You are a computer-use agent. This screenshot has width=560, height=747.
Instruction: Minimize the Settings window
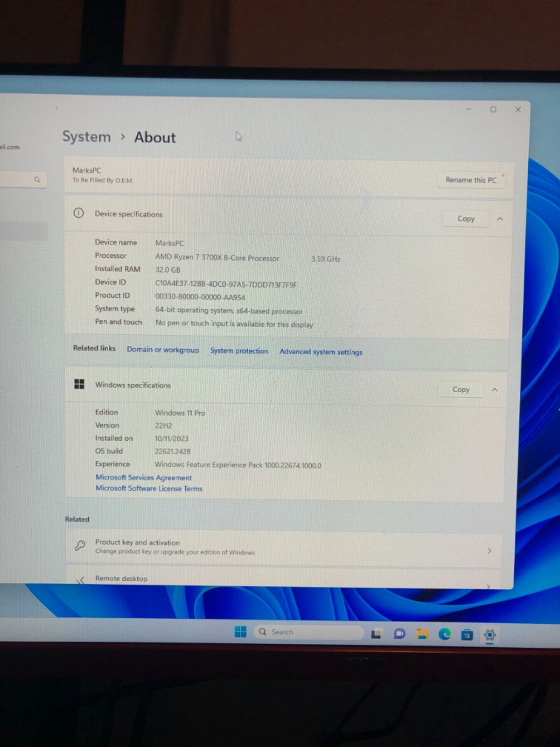(469, 109)
